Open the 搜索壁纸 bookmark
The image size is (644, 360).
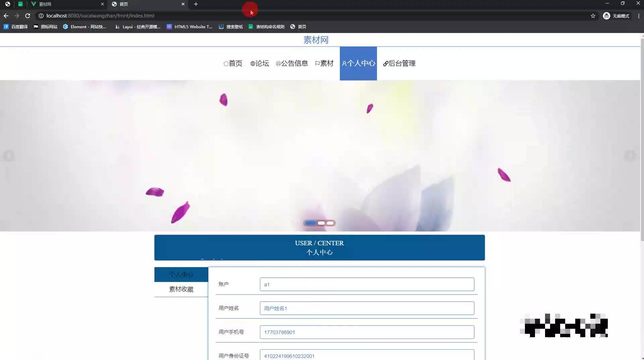tap(230, 27)
